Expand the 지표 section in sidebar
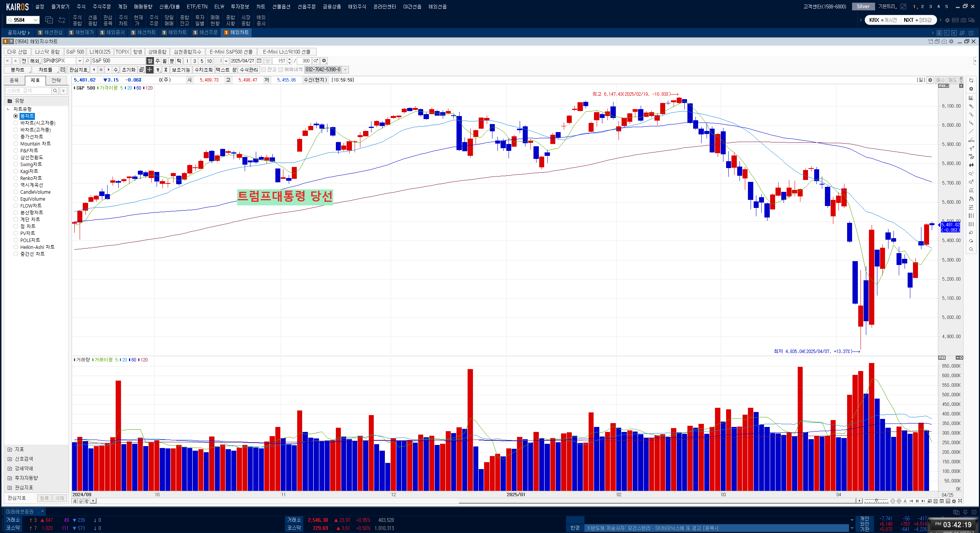Screen dimensions: 980x533 pos(10,450)
